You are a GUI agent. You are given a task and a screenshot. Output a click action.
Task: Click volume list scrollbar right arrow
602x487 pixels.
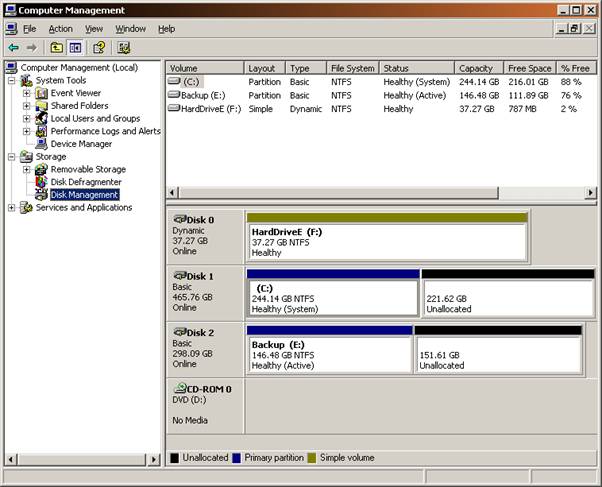click(590, 192)
